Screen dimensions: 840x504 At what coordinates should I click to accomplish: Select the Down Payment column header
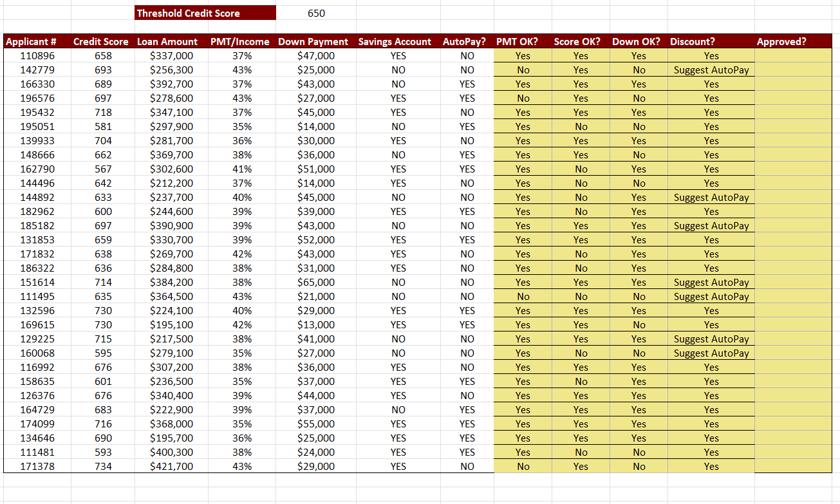click(313, 41)
